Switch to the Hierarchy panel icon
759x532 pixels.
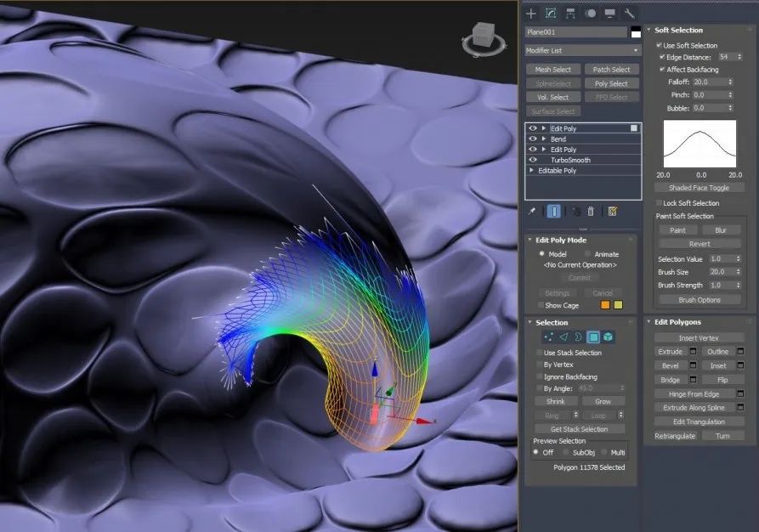click(569, 13)
